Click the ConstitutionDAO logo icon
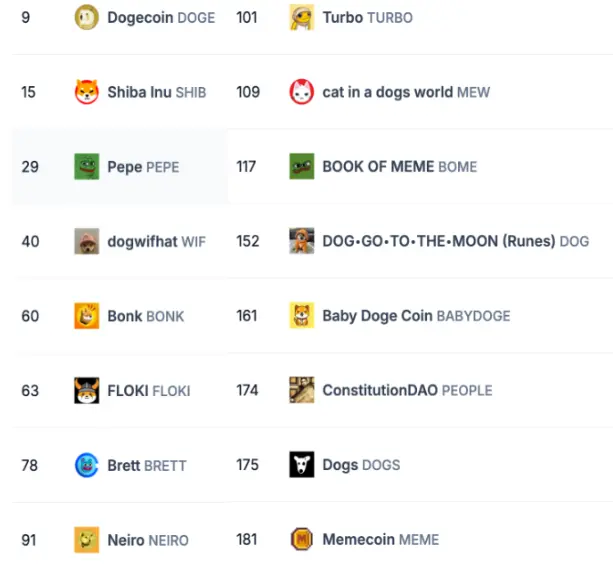The image size is (613, 575). pyautogui.click(x=302, y=390)
